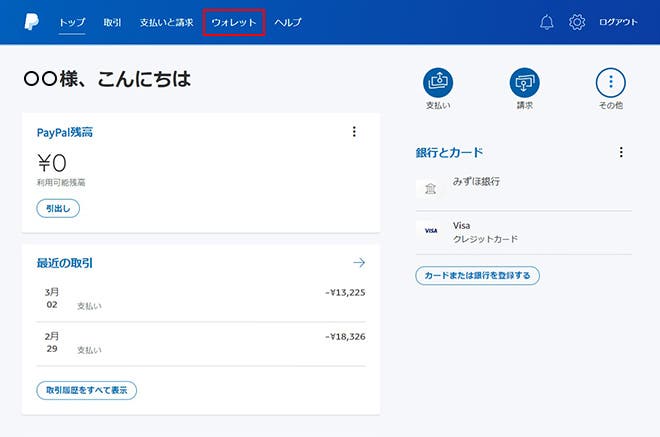Open the ヘルプ menu item
The image size is (660, 437).
[288, 22]
